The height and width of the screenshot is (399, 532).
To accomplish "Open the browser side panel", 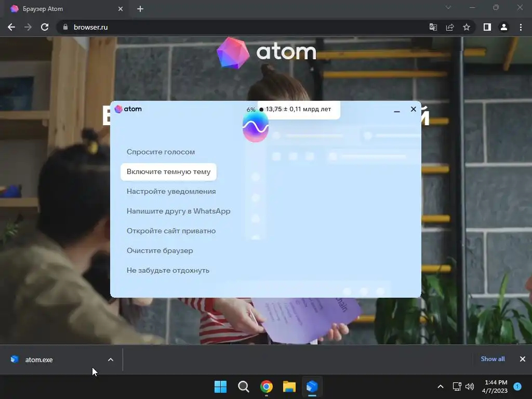I will pyautogui.click(x=487, y=27).
